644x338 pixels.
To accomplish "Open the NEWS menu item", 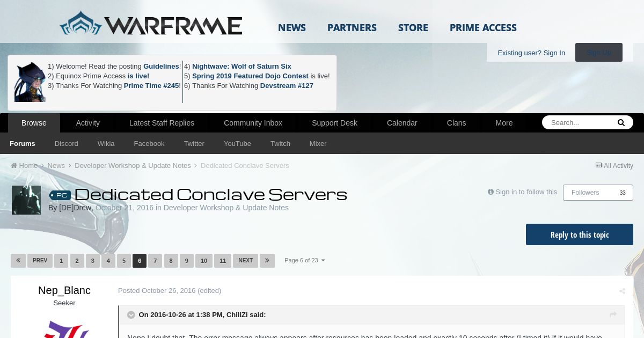I will (x=292, y=27).
